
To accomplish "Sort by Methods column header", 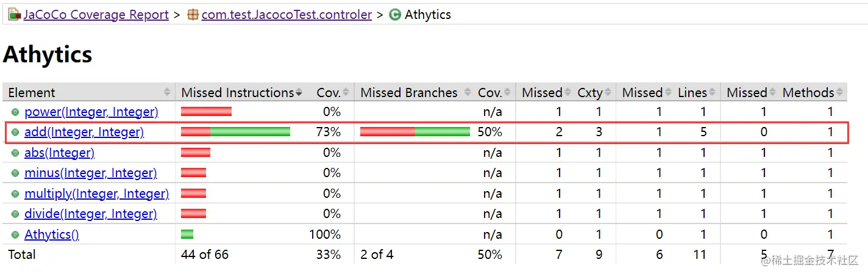I will [808, 93].
